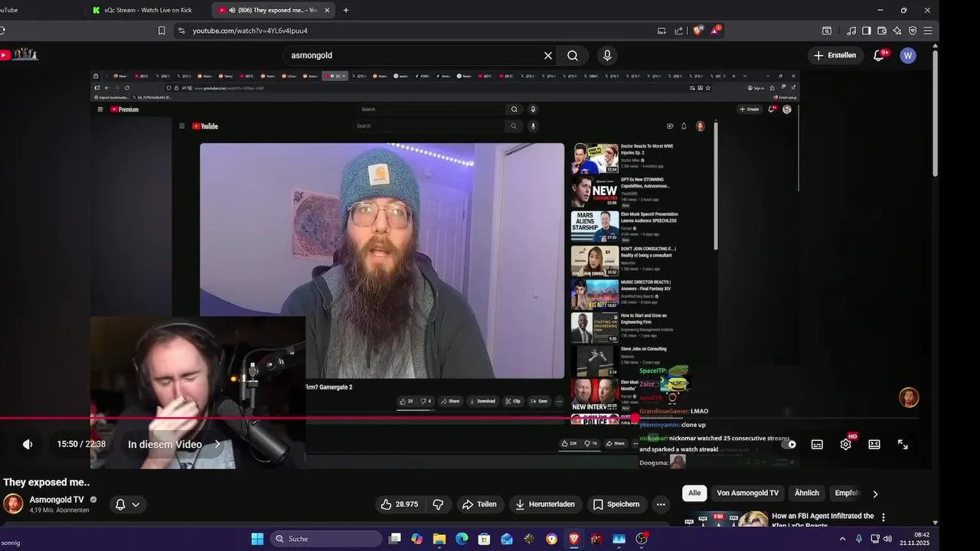
Task: Click the Herunterladen download button
Action: (x=544, y=504)
